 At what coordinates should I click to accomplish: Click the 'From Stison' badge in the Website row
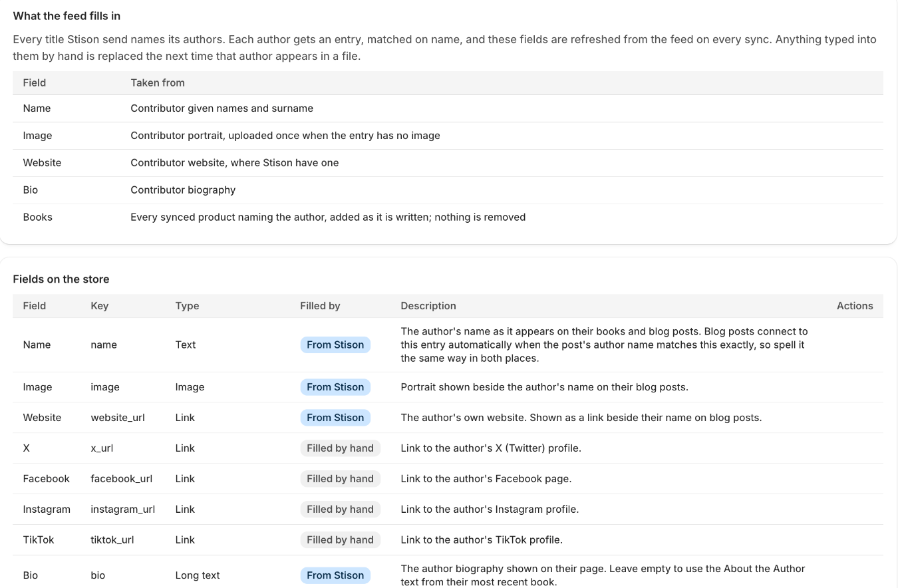335,418
